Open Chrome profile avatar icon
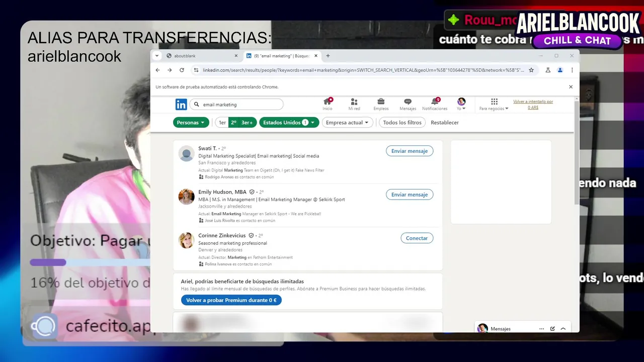The height and width of the screenshot is (362, 644). (560, 70)
